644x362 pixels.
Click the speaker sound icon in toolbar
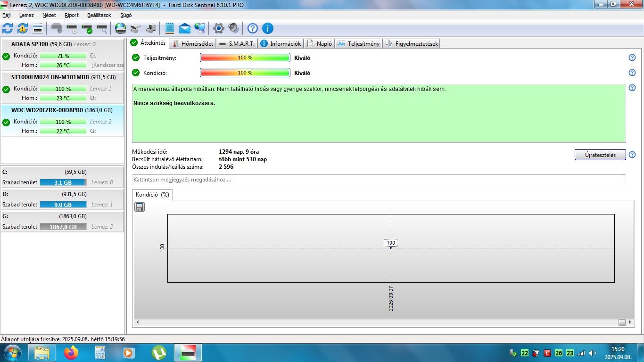coord(233,28)
